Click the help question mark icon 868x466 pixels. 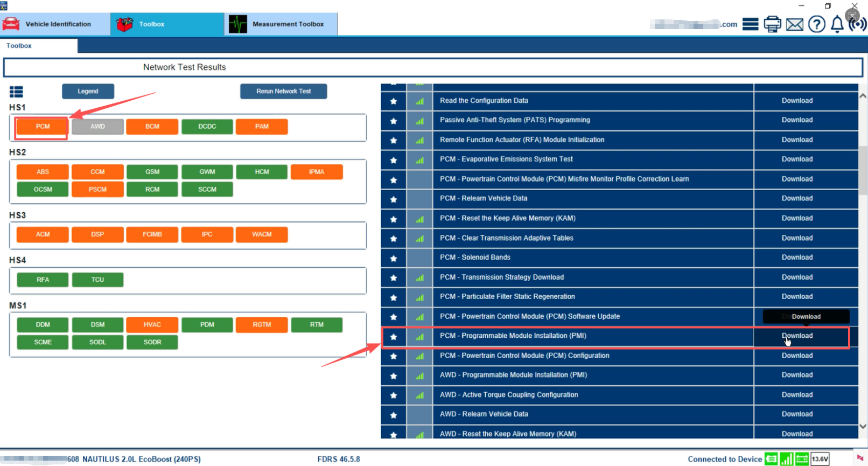[816, 24]
